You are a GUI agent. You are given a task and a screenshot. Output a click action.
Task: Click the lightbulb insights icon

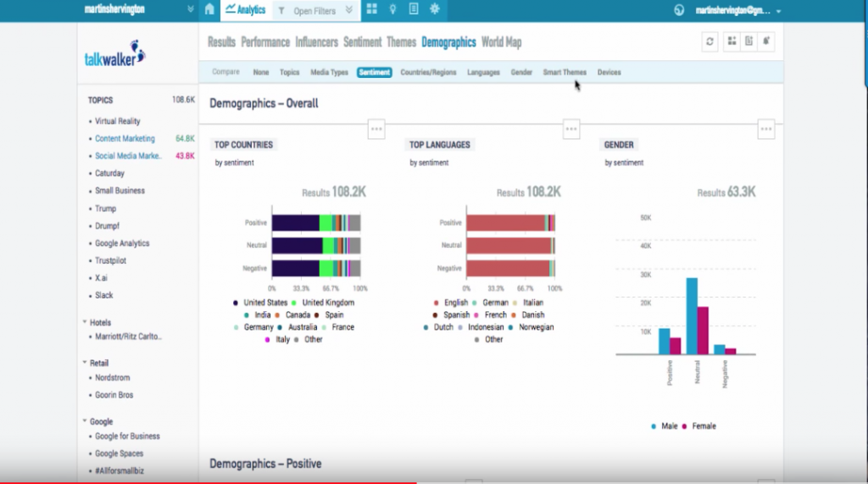(x=392, y=9)
